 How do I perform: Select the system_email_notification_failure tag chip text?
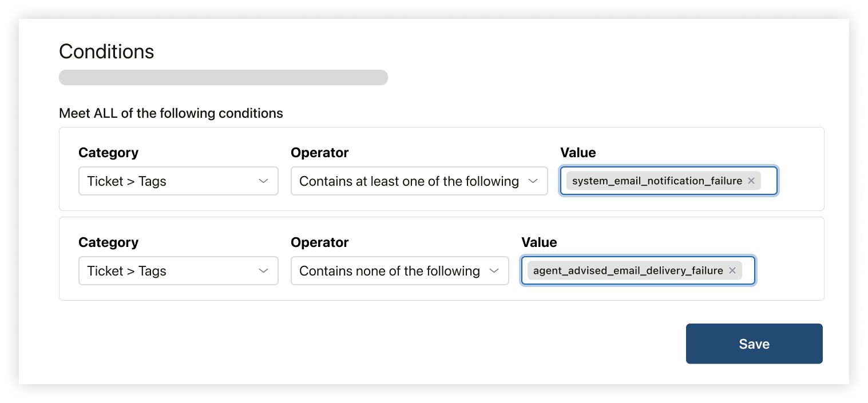coord(656,181)
